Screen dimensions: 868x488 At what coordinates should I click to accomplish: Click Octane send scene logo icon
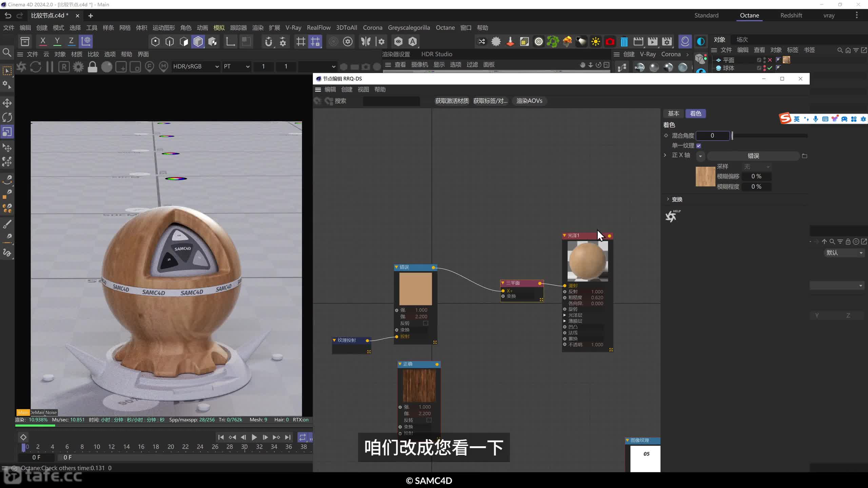coord(21,67)
